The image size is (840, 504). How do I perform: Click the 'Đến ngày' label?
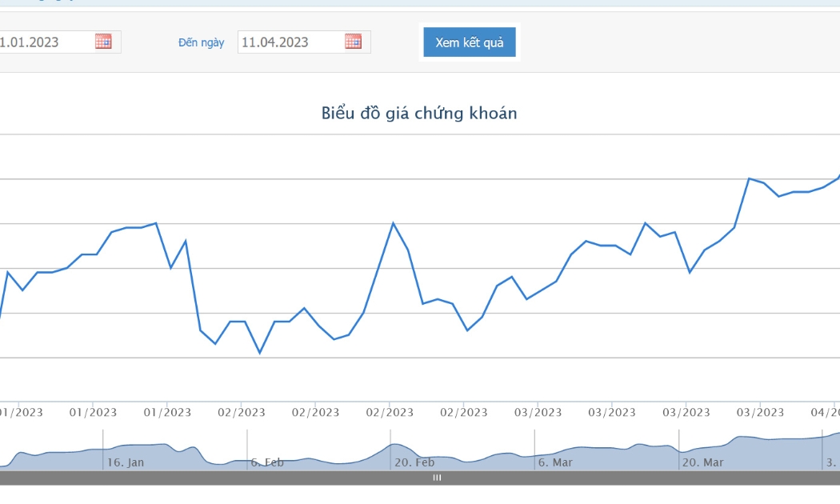click(x=202, y=42)
